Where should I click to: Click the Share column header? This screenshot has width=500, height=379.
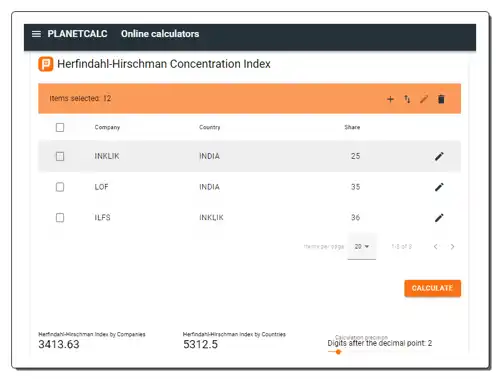click(x=352, y=127)
